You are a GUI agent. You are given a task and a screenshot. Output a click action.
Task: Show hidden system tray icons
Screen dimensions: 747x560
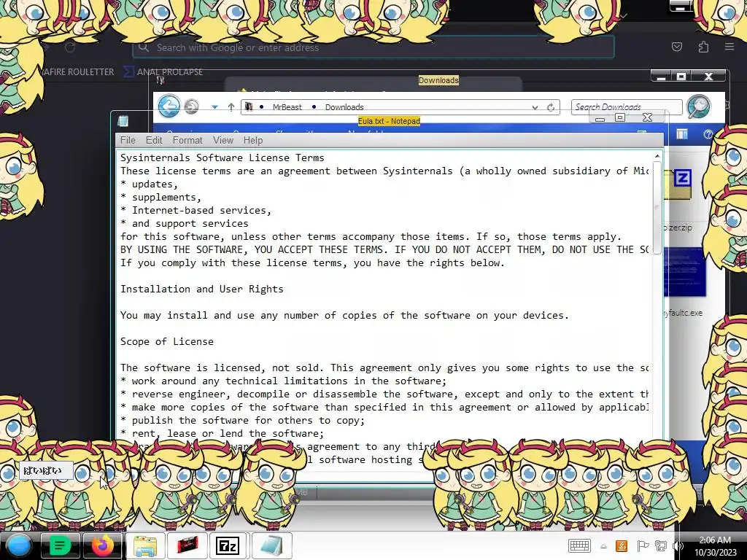(603, 546)
